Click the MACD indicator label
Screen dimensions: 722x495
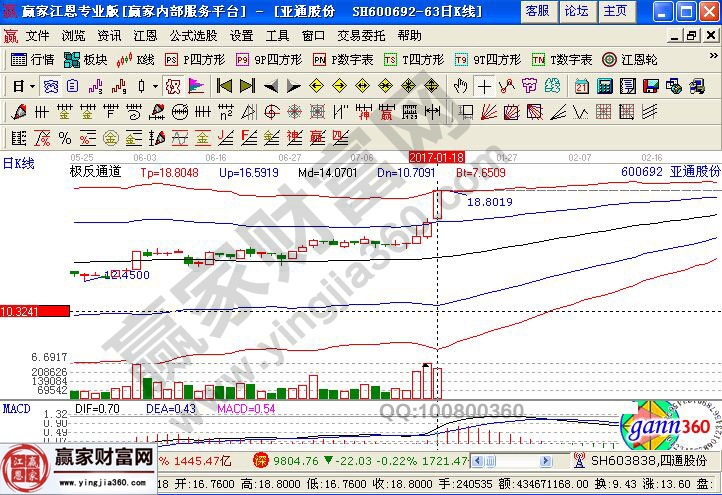pos(16,409)
